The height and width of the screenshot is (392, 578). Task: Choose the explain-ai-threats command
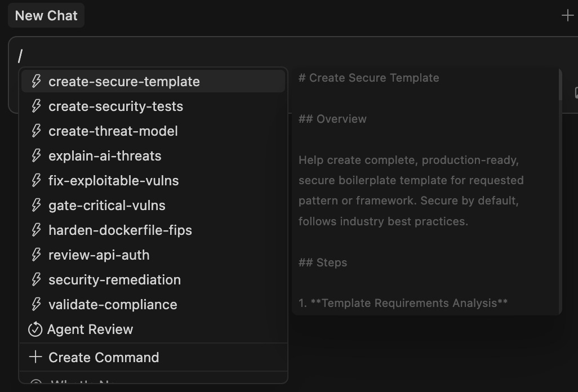click(105, 156)
